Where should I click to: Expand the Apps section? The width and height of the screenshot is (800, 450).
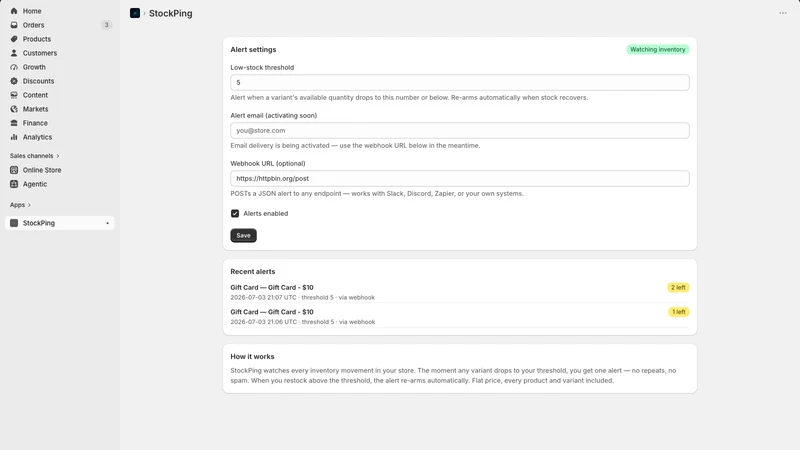[20, 205]
